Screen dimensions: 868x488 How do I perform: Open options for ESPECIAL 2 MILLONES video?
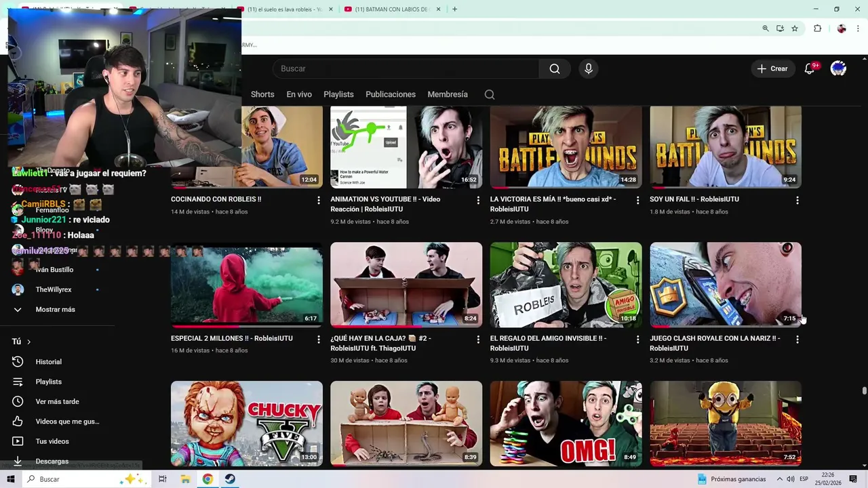[x=319, y=339]
